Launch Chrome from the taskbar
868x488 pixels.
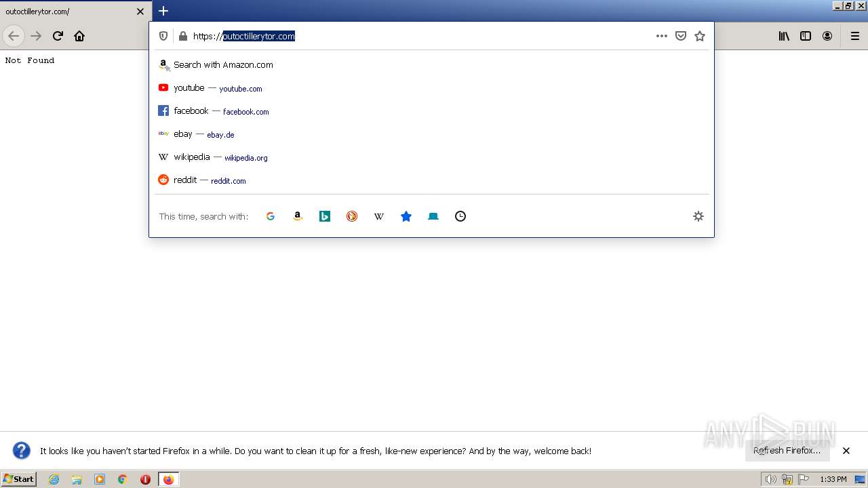point(123,479)
